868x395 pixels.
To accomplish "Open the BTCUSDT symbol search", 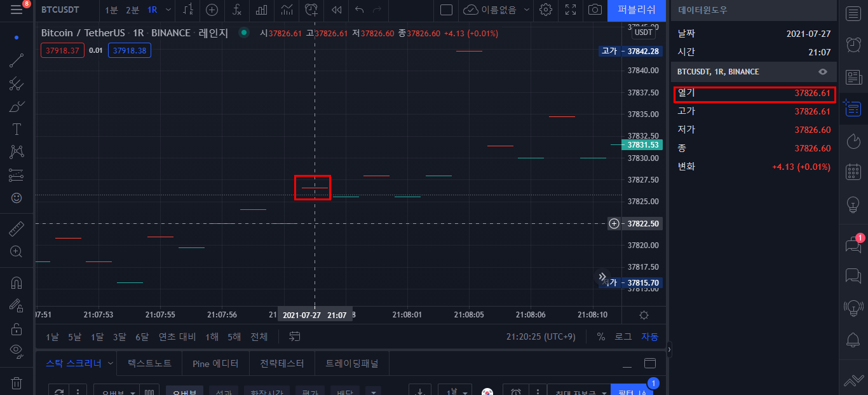I will point(60,10).
